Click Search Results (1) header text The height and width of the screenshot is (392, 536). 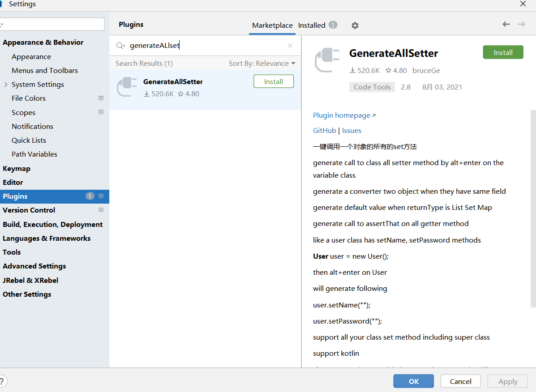pyautogui.click(x=144, y=63)
